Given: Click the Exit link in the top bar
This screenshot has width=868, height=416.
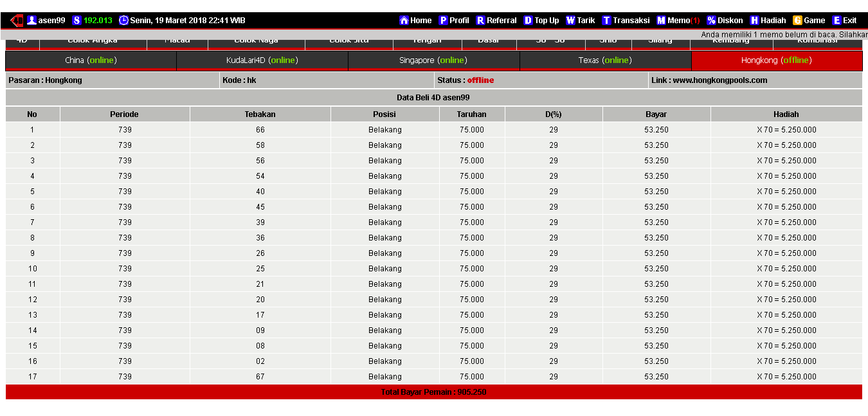Looking at the screenshot, I should [849, 21].
